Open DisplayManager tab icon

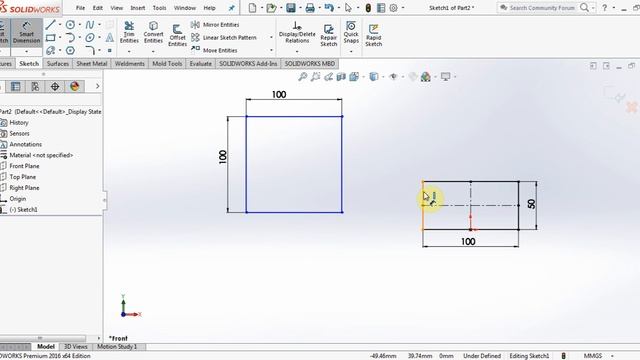click(74, 86)
